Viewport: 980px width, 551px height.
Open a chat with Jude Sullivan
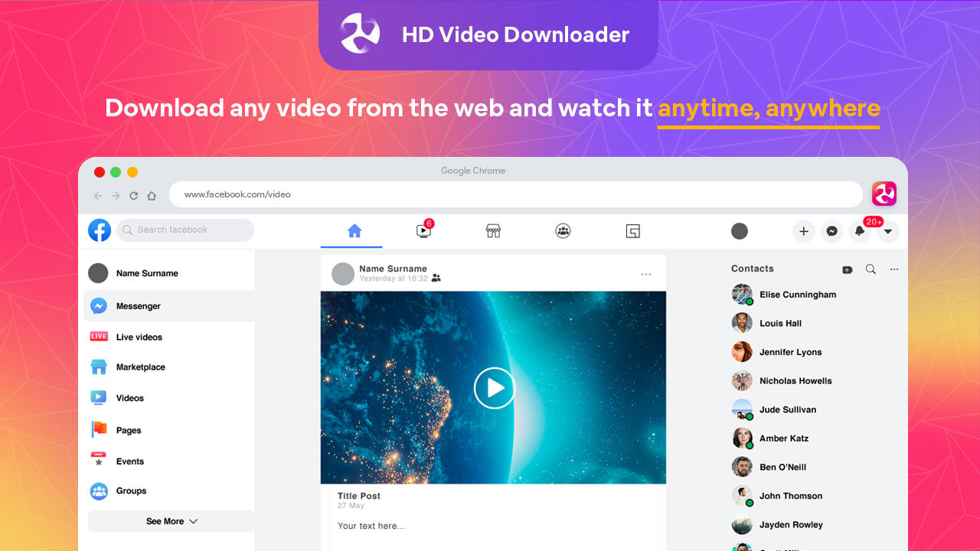coord(774,409)
